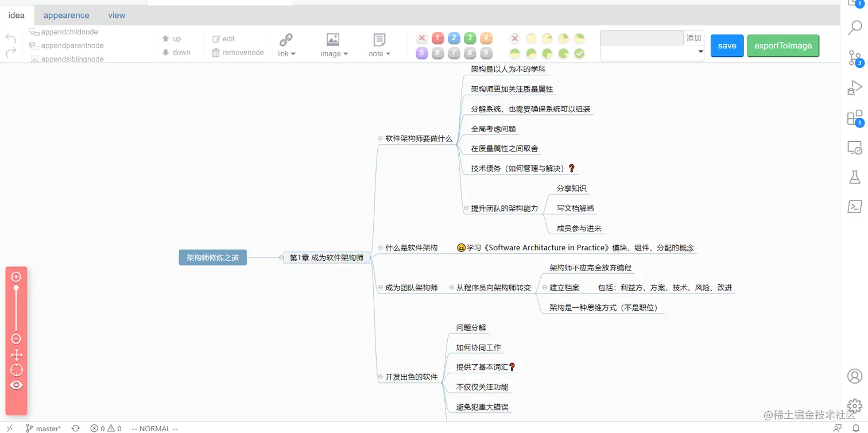The image size is (868, 433).
Task: Zoom in with the plus icon
Action: (16, 277)
